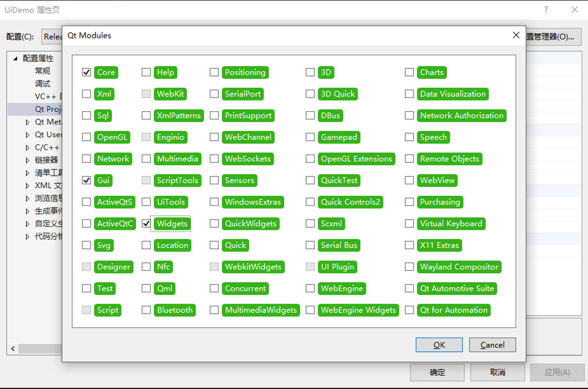
Task: Confirm Qt Modules with OK button
Action: point(439,345)
